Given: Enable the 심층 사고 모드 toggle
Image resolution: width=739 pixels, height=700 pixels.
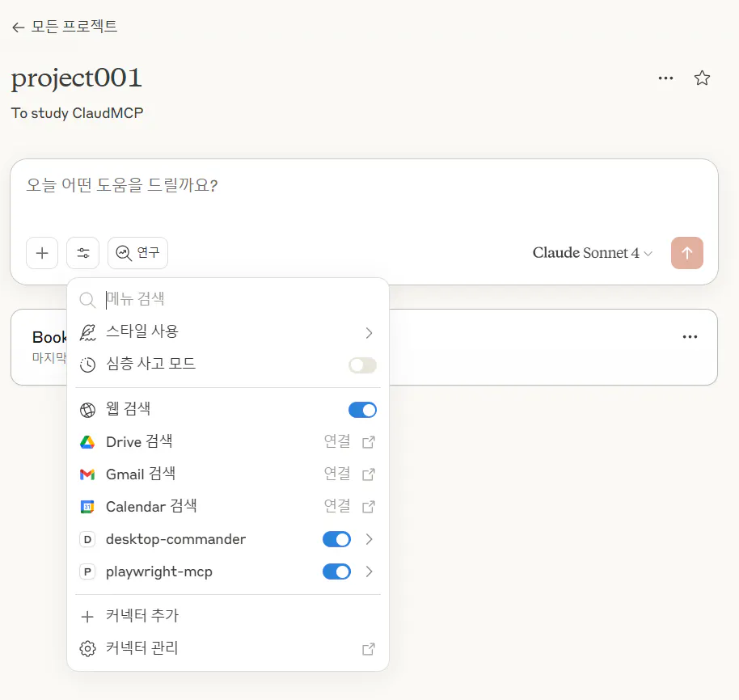Looking at the screenshot, I should (362, 365).
